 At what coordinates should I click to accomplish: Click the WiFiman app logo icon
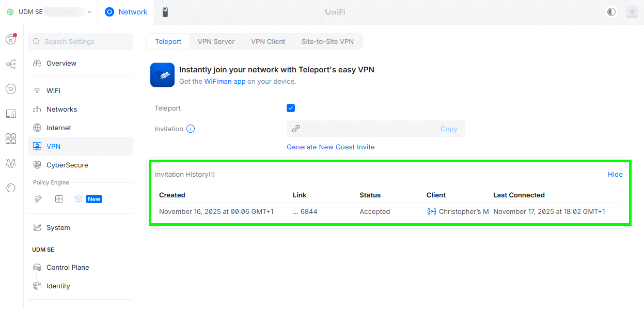click(x=162, y=75)
